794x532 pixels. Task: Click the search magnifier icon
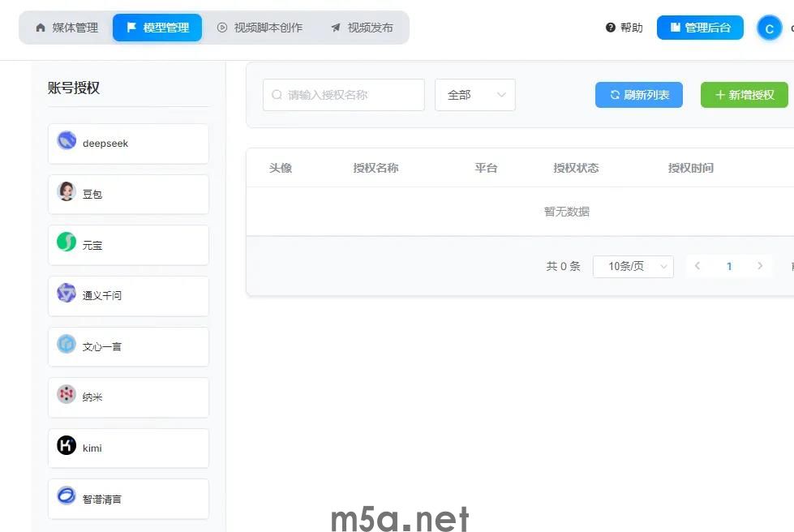point(277,95)
